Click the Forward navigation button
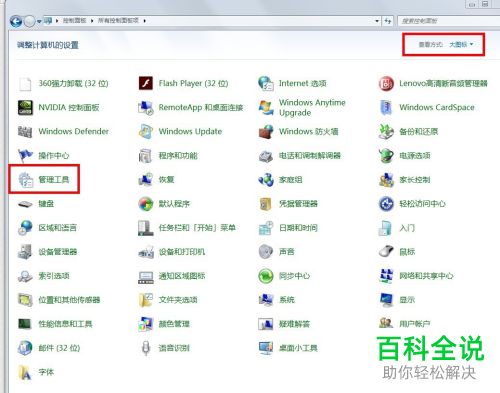 tap(30, 21)
